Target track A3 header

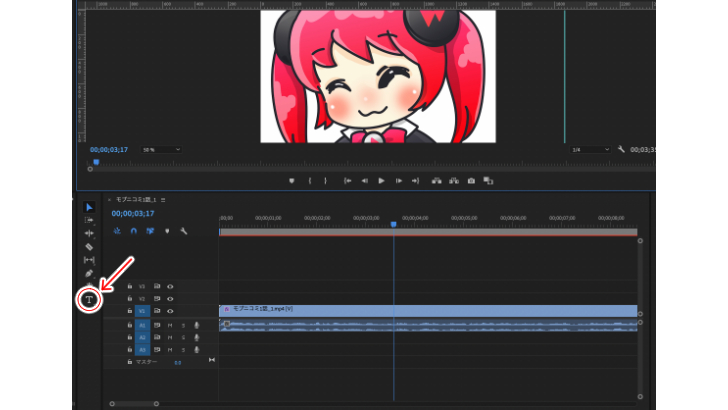click(142, 349)
